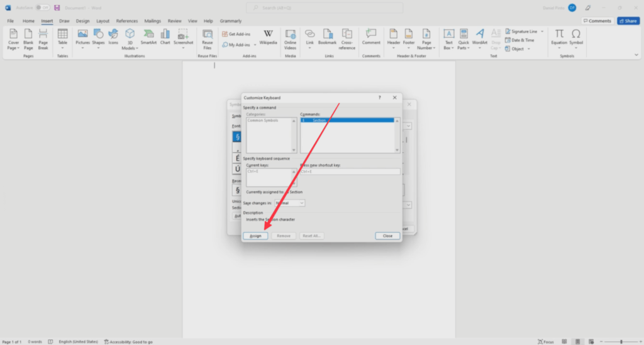The height and width of the screenshot is (345, 644).
Task: Switch to the Grammarly tab
Action: (230, 21)
